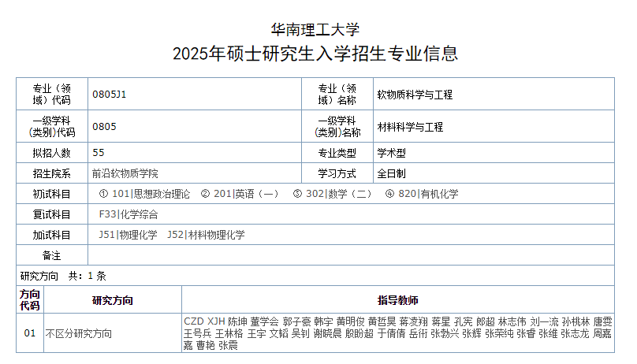Click advisor name 王林格
Viewport: 637px width, 364px height.
tap(229, 333)
